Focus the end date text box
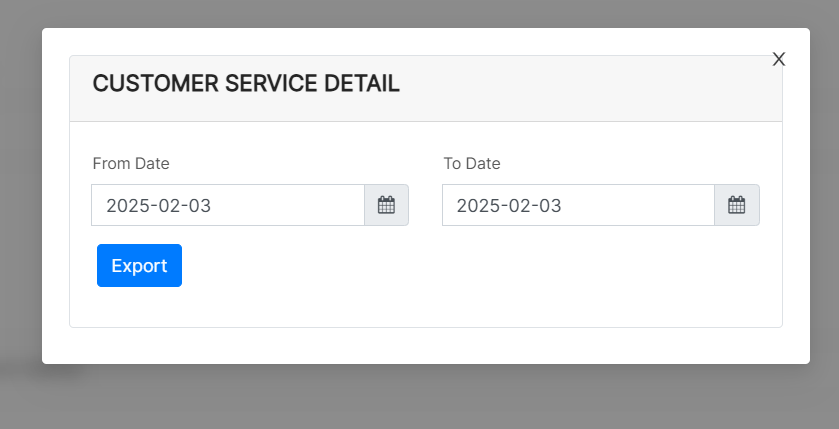This screenshot has width=839, height=429. (578, 205)
